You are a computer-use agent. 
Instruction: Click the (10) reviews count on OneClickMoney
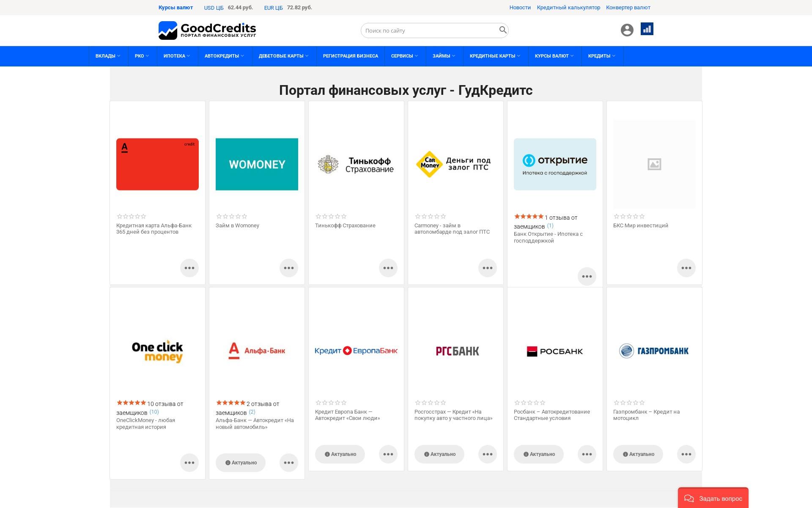(154, 412)
